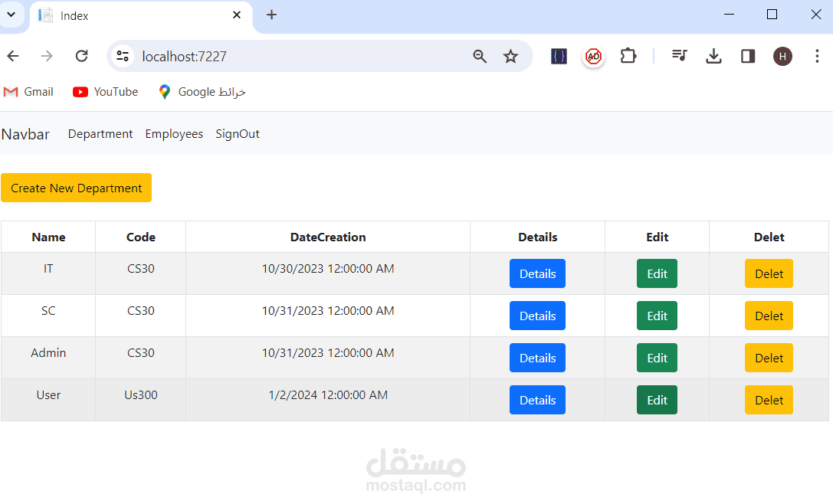The image size is (833, 504).
Task: Click SignOut in navbar
Action: tap(238, 134)
